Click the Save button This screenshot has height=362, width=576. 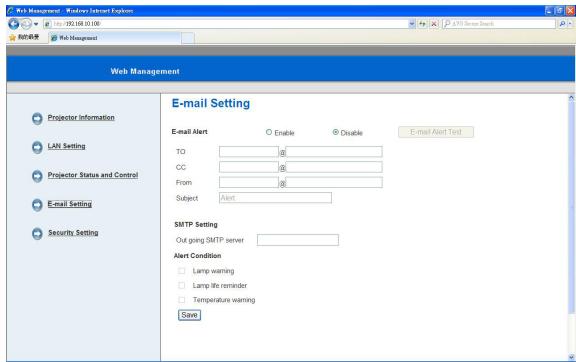click(189, 315)
